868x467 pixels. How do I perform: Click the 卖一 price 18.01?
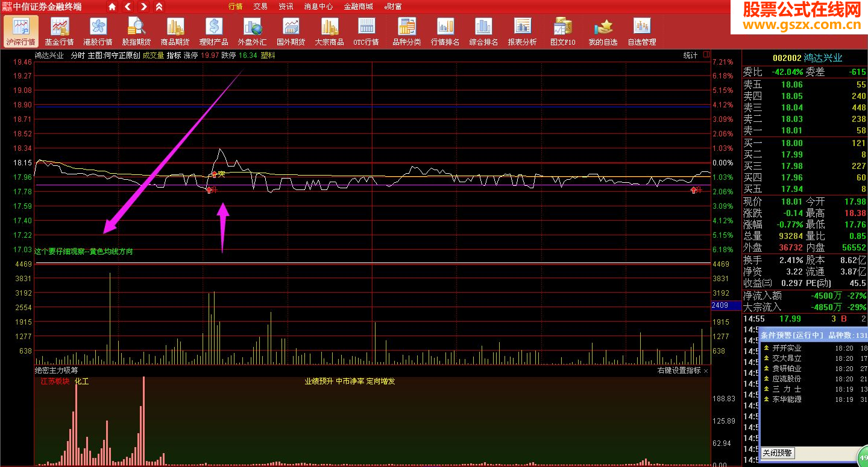(x=791, y=131)
